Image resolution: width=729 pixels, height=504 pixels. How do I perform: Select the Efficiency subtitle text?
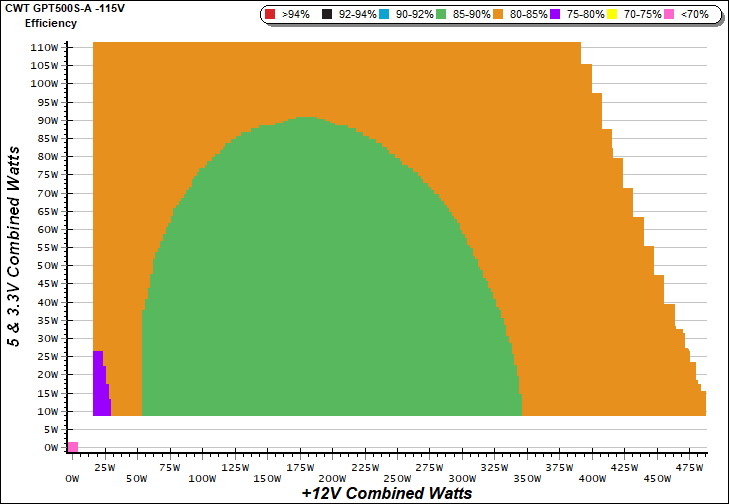pos(51,22)
